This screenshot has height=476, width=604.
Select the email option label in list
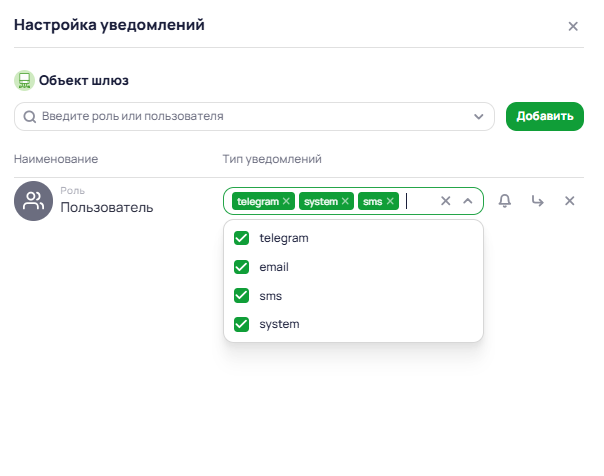click(274, 267)
